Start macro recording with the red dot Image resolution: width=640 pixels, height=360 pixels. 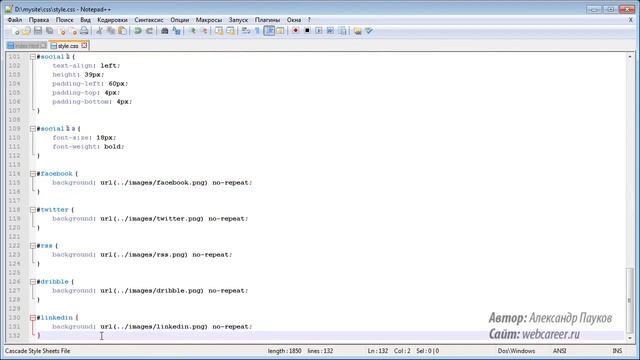[296, 31]
